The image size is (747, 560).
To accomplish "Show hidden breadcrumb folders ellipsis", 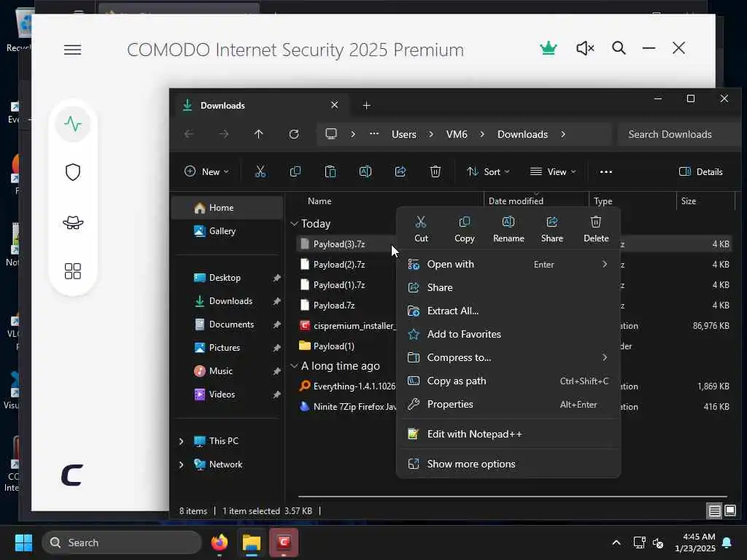I will click(374, 134).
